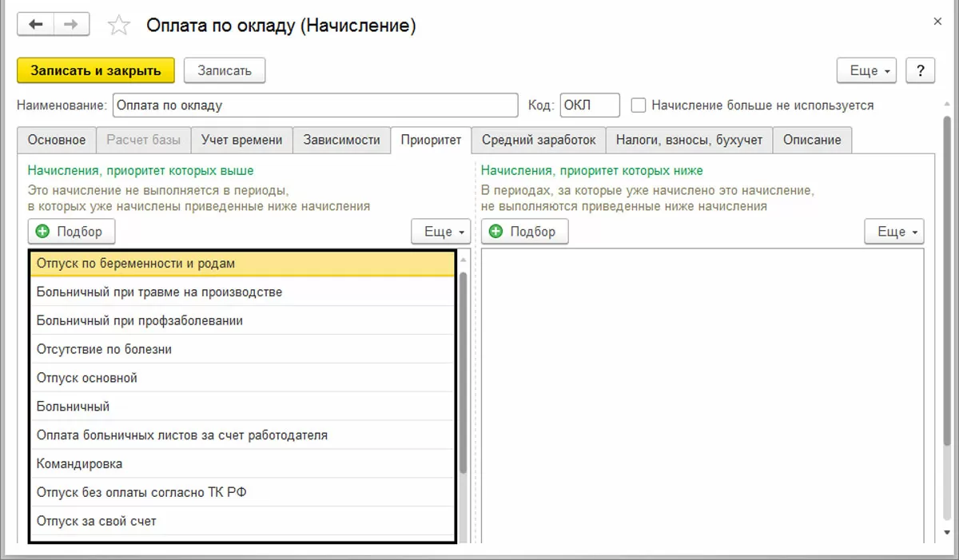Click the Записать button
This screenshot has width=959, height=560.
coord(225,70)
